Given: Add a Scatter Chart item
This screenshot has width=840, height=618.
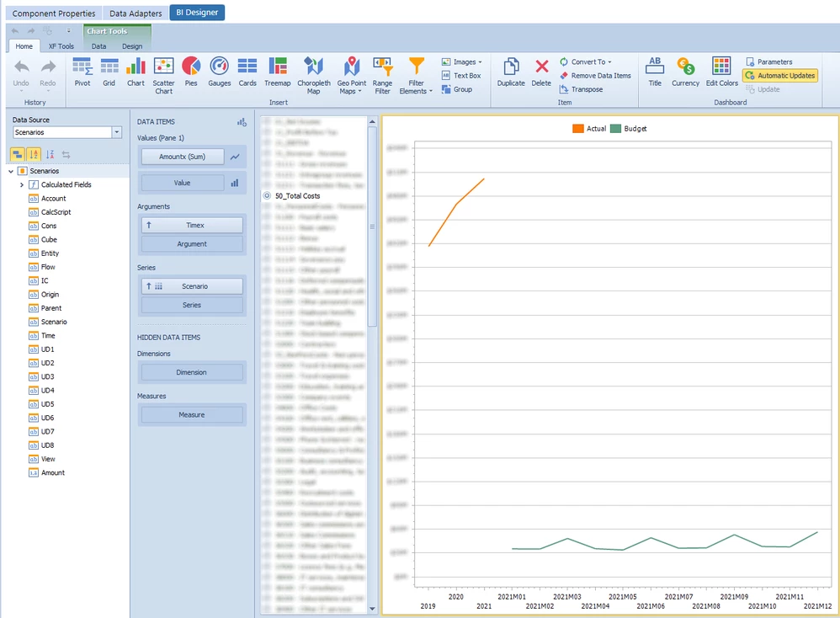Looking at the screenshot, I should (x=163, y=76).
